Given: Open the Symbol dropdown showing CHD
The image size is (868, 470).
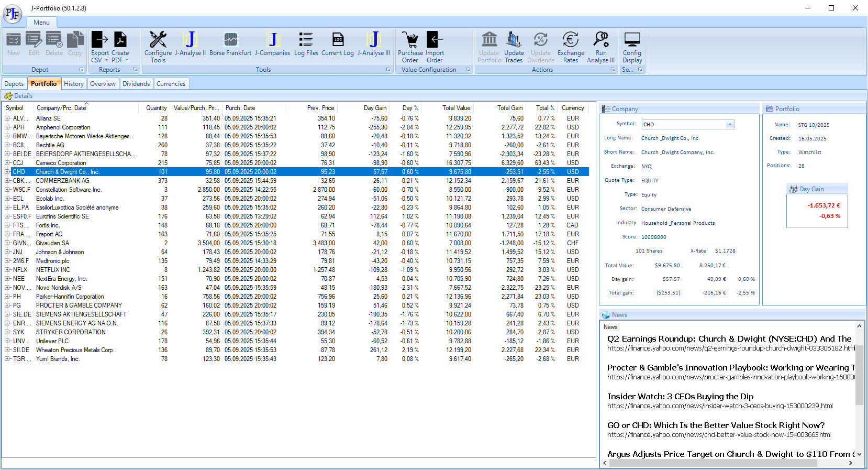Looking at the screenshot, I should (x=730, y=125).
